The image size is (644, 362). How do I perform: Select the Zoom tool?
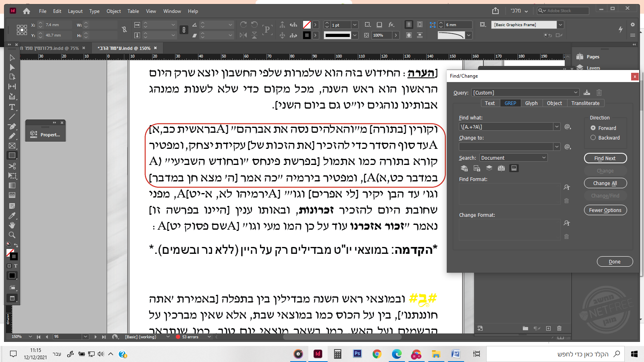pyautogui.click(x=12, y=235)
